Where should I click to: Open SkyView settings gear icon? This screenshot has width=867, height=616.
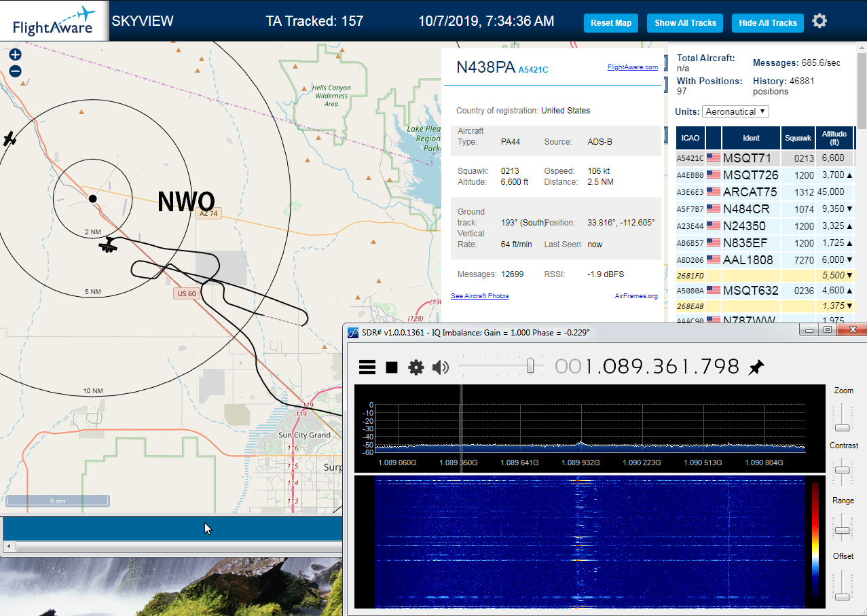819,21
